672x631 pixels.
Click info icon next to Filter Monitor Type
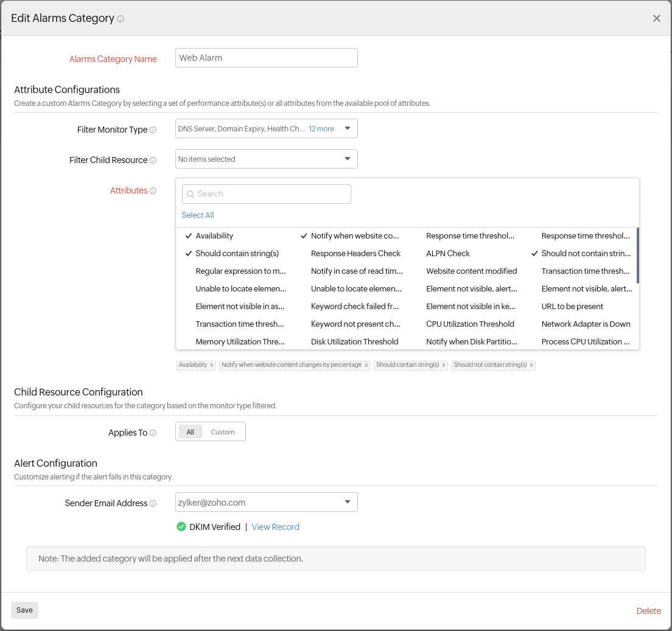point(153,130)
